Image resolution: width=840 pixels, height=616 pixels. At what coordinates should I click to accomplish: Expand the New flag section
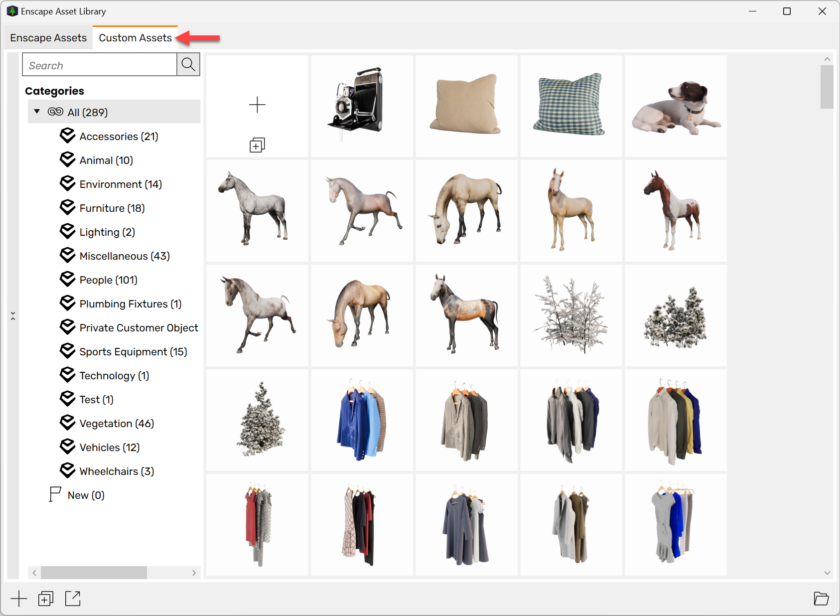click(x=86, y=495)
